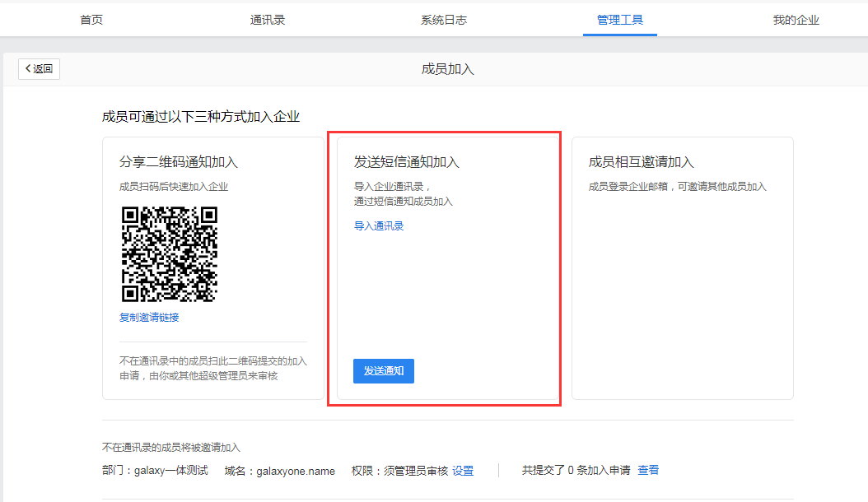This screenshot has width=868, height=502.
Task: Switch to the 首页 tab
Action: tap(91, 19)
